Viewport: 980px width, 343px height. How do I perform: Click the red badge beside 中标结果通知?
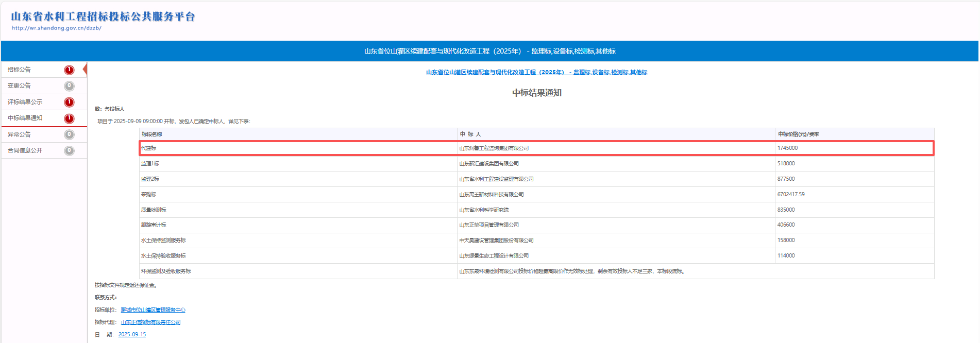click(69, 118)
